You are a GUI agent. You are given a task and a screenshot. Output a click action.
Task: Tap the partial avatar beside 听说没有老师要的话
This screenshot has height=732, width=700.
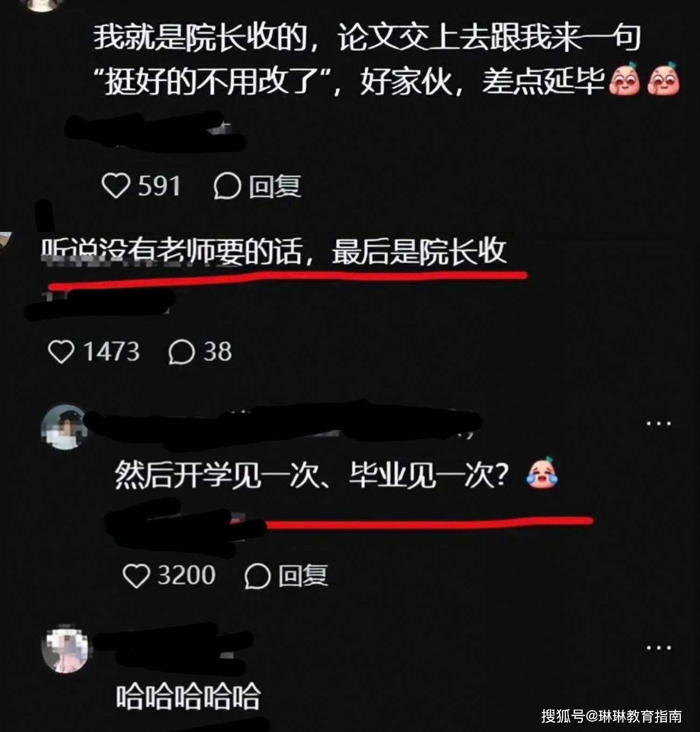tap(6, 241)
